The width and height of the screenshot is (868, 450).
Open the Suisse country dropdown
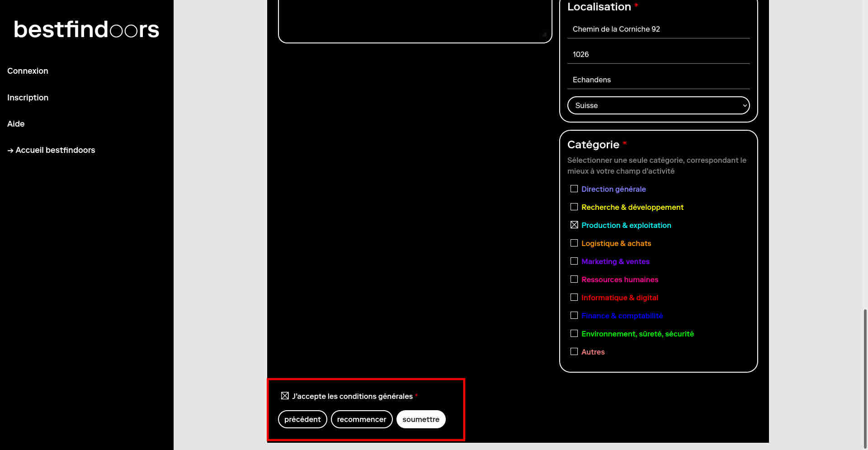(658, 105)
